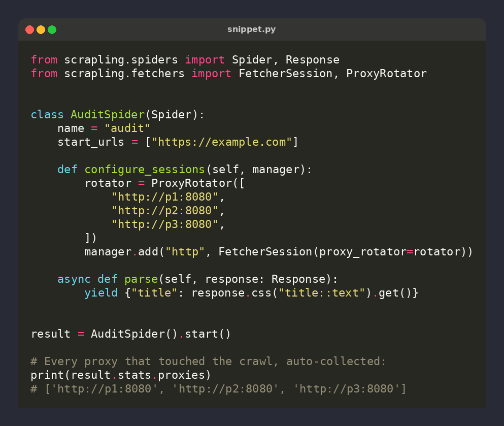Viewport: 504px width, 426px height.
Task: Click the 'start_urls' variable name
Action: [91, 142]
